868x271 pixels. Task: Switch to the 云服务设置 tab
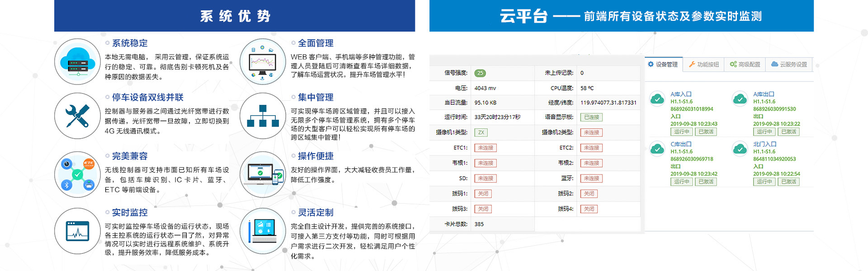click(789, 65)
